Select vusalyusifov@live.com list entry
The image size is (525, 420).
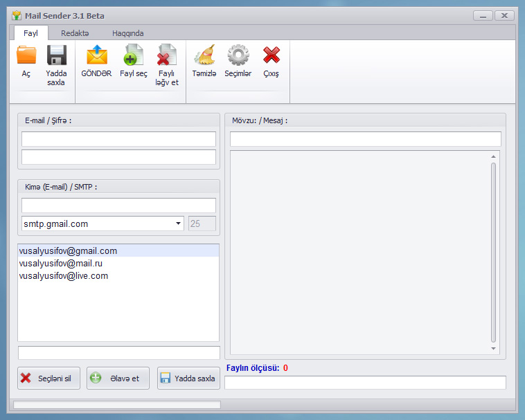63,276
